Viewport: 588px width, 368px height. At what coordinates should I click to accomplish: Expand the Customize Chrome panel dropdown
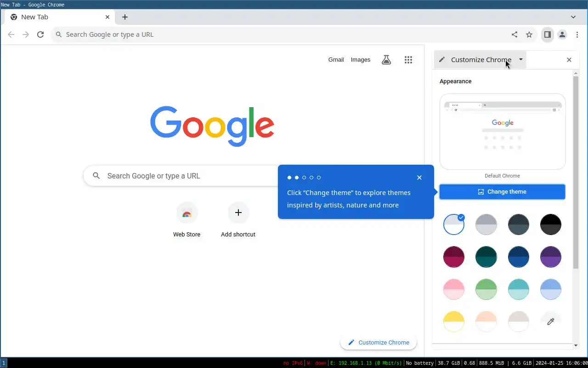click(521, 59)
